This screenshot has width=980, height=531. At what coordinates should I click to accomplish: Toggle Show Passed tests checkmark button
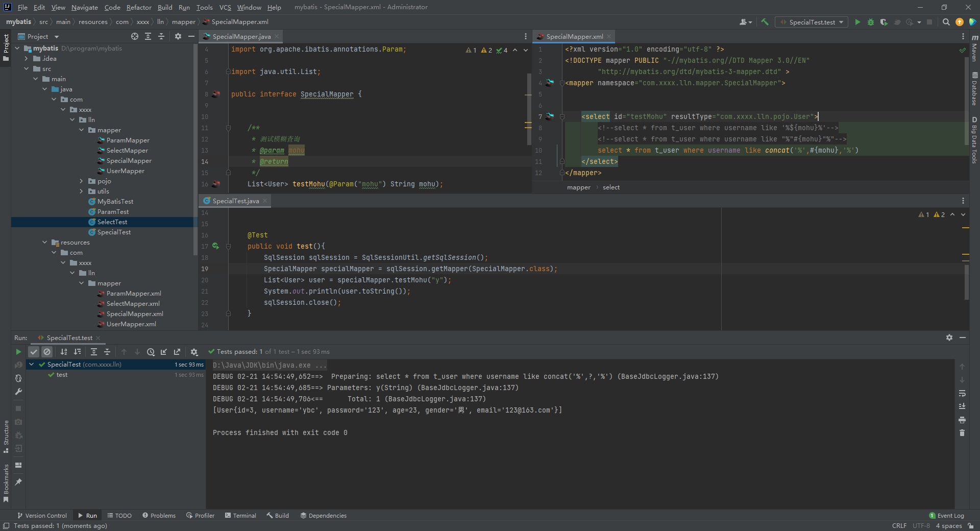tap(34, 352)
